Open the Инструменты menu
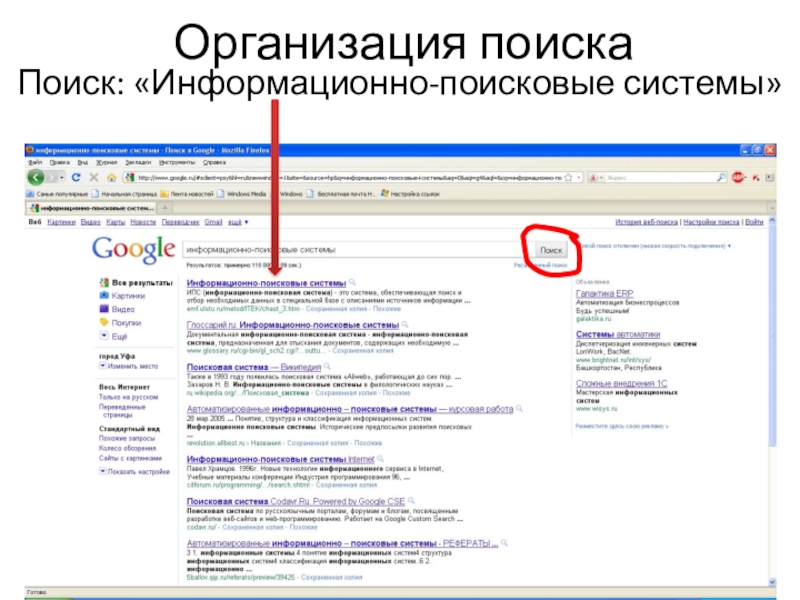800x600 pixels. 177,162
